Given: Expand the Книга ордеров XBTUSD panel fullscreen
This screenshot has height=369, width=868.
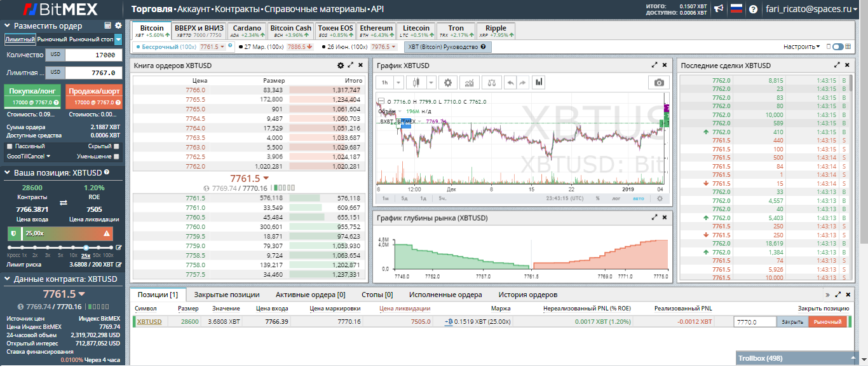Looking at the screenshot, I should click(x=350, y=65).
